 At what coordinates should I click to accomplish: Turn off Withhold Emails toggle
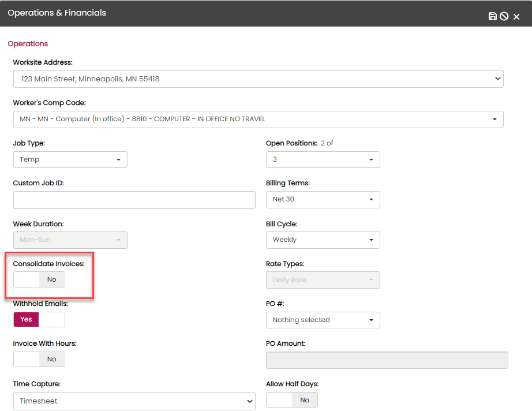39,319
